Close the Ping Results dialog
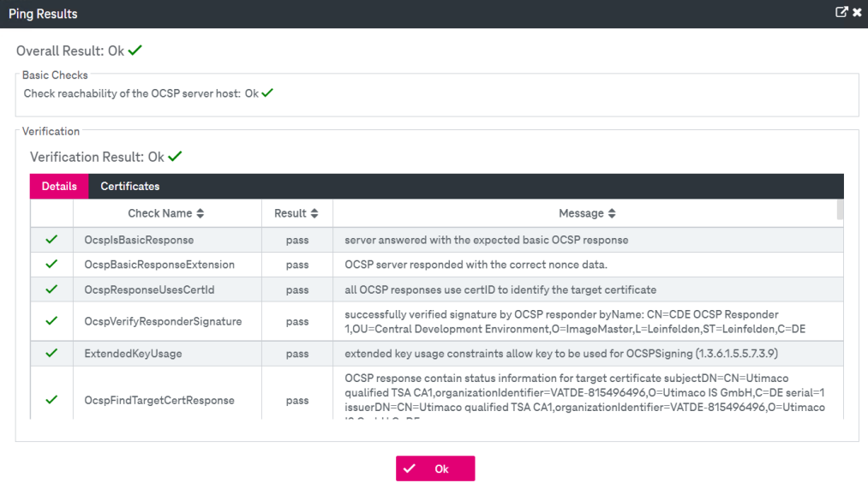This screenshot has height=483, width=868. click(x=856, y=13)
